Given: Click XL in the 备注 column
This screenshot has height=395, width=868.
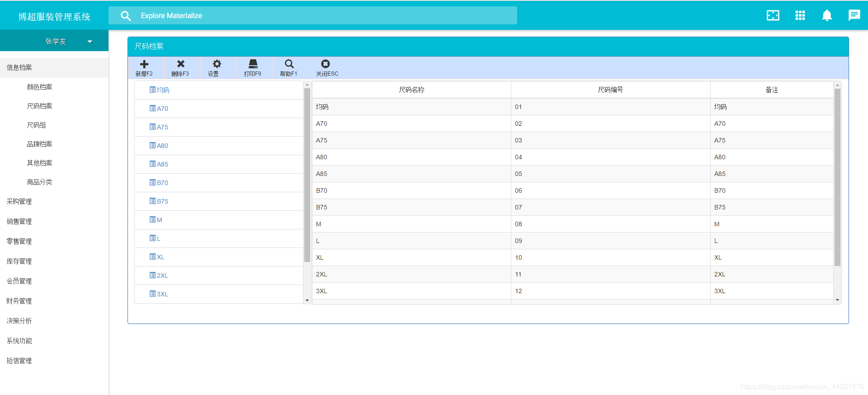Looking at the screenshot, I should [772, 257].
